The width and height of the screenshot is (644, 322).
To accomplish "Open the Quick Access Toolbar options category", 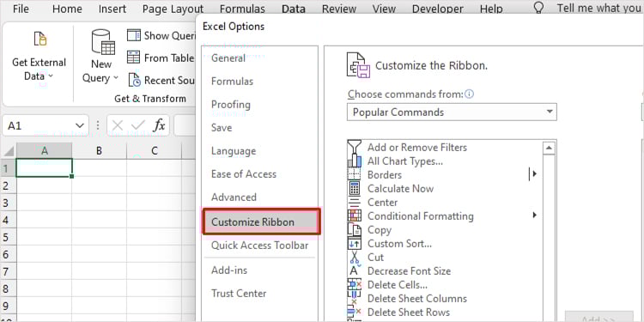I will point(259,246).
